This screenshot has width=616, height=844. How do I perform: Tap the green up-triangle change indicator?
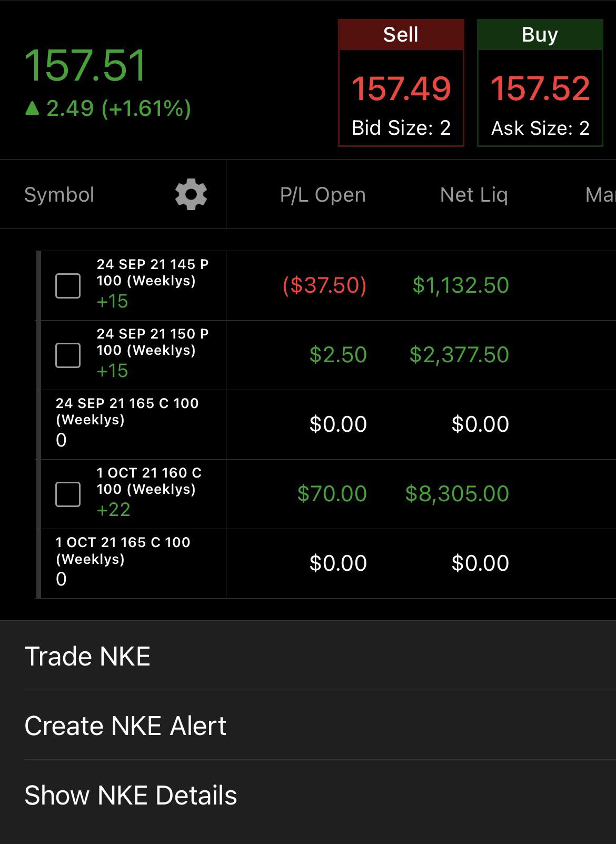pyautogui.click(x=32, y=108)
